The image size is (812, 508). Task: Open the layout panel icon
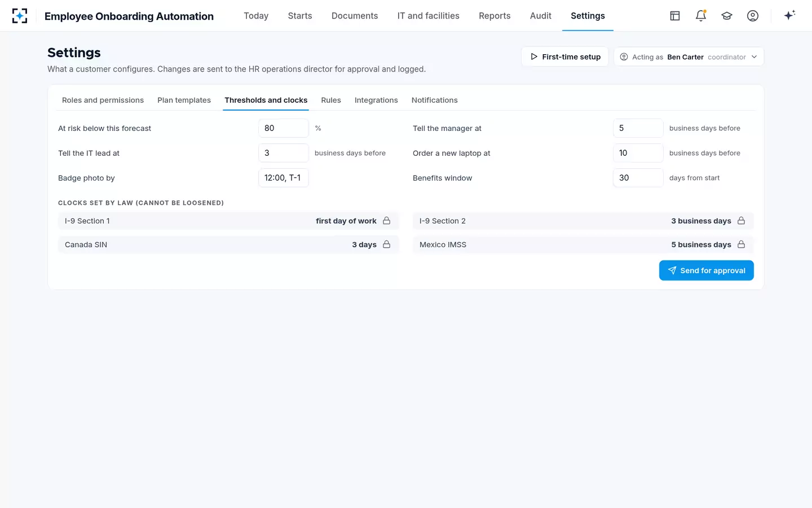[675, 16]
